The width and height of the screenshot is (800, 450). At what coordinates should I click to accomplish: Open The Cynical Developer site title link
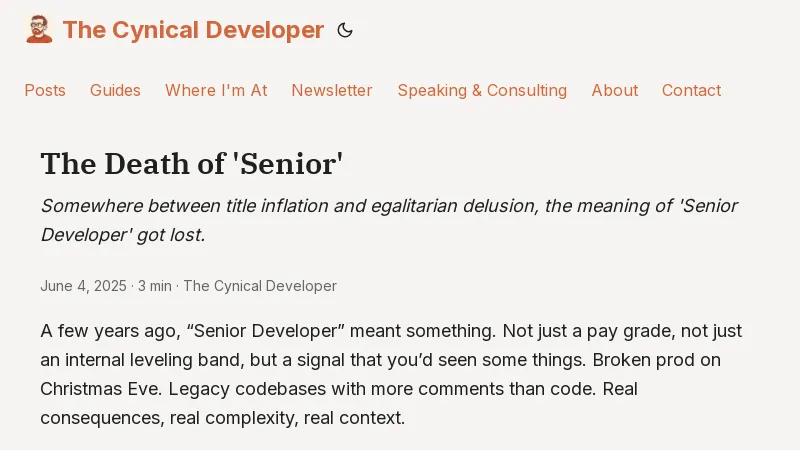193,30
